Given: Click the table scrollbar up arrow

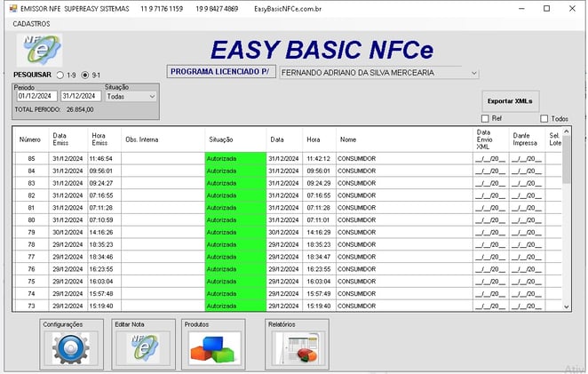Looking at the screenshot, I should (567, 131).
